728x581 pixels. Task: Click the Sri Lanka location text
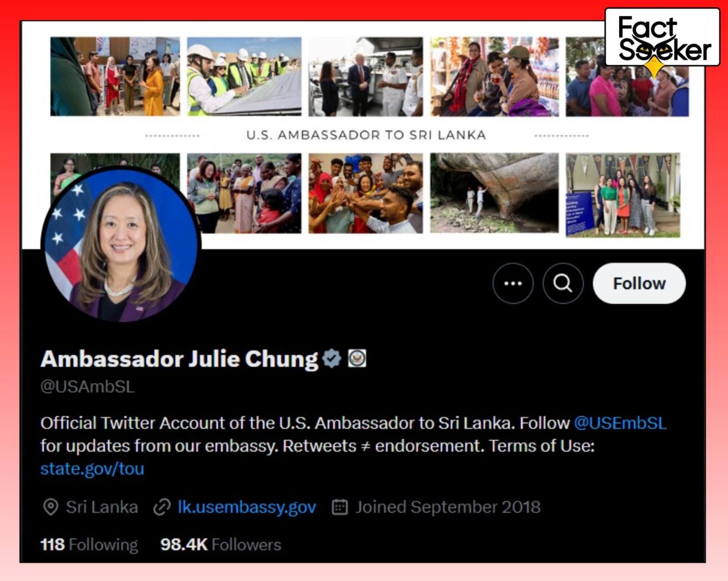[102, 507]
